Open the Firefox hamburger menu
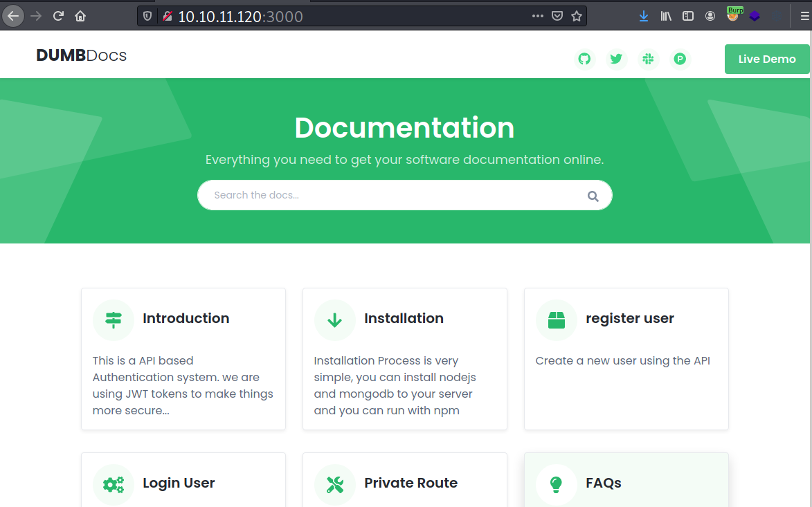 804,16
